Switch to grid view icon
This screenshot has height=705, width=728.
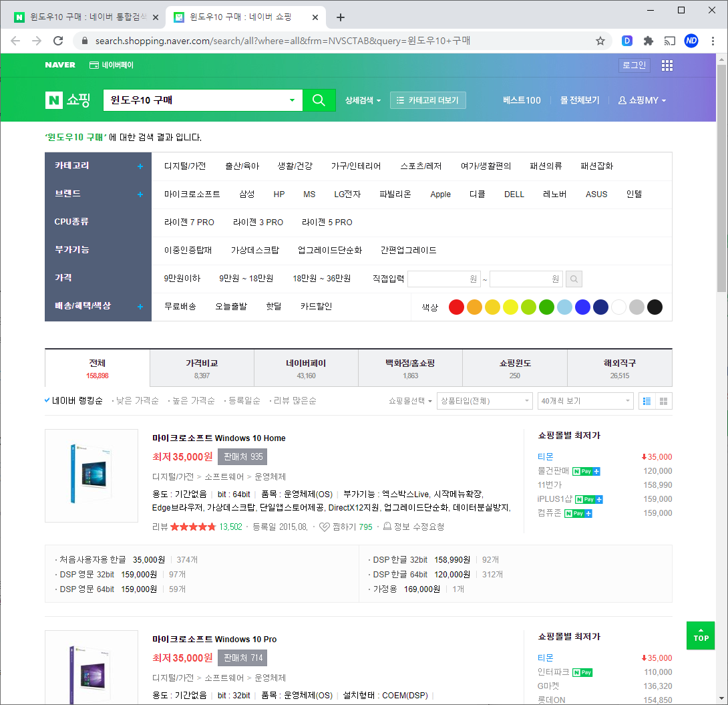663,401
